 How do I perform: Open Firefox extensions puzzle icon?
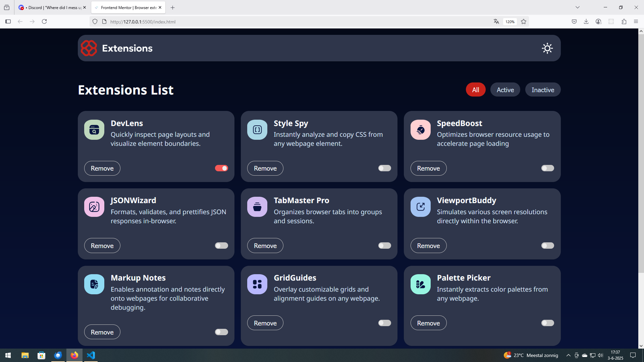(624, 22)
